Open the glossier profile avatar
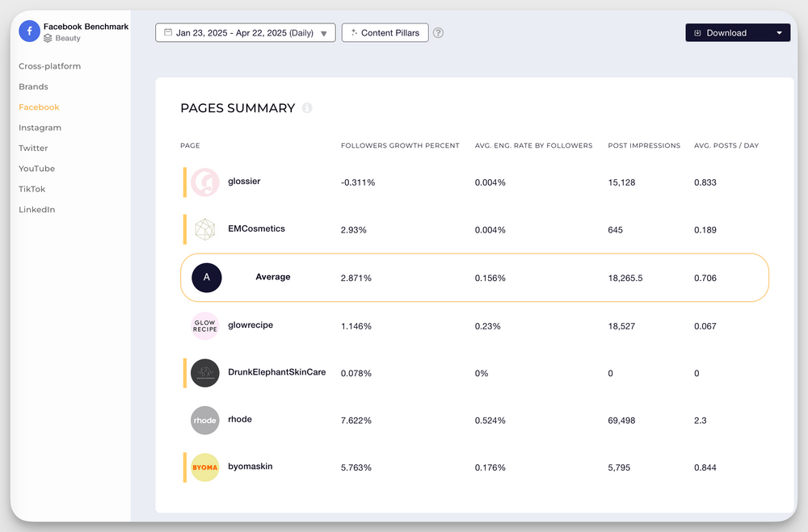 [204, 182]
